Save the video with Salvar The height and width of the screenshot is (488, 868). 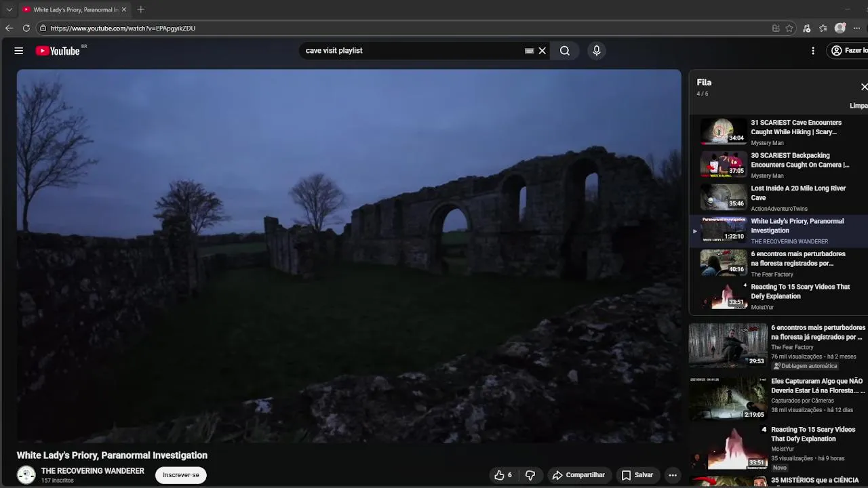coord(637,475)
